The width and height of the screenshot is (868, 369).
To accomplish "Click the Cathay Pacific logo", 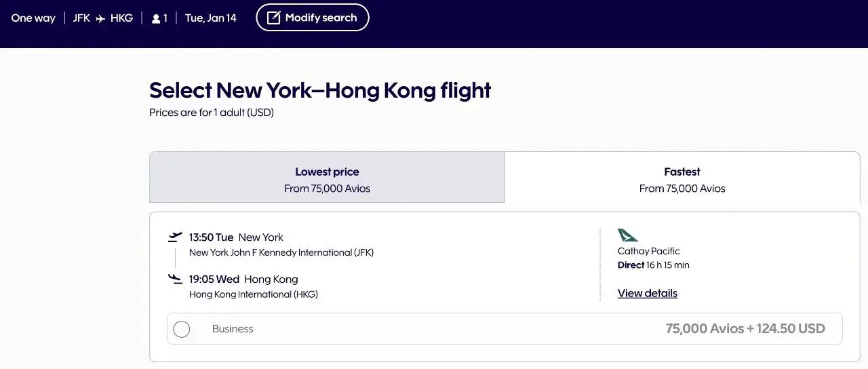I will pyautogui.click(x=628, y=235).
